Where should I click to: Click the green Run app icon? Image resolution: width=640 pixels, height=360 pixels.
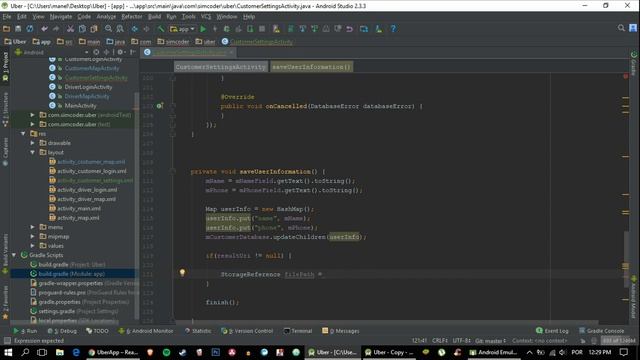tap(203, 29)
